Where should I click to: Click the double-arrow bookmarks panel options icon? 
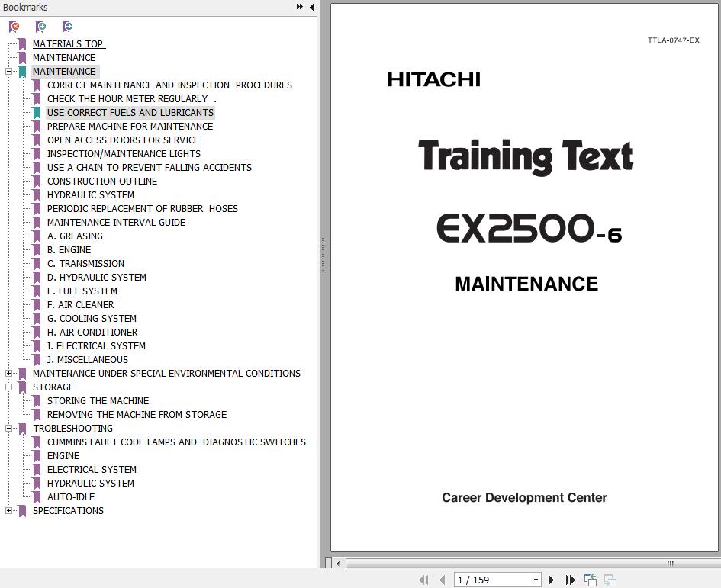(299, 7)
